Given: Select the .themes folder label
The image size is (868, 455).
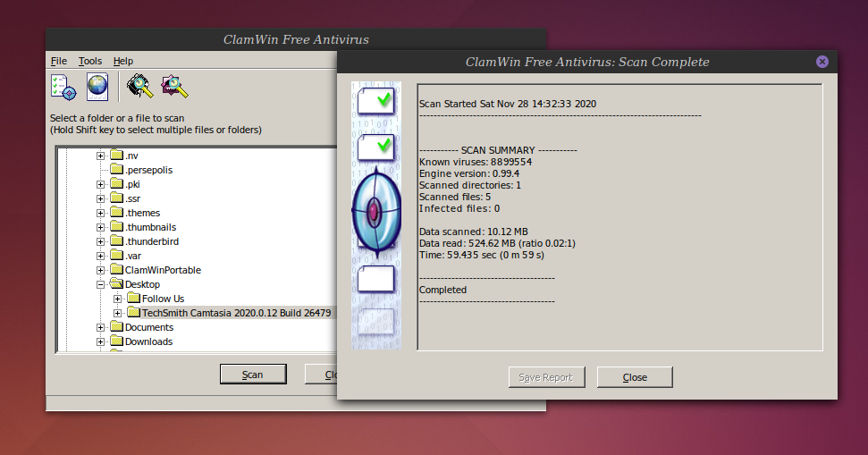Looking at the screenshot, I should pos(142,213).
